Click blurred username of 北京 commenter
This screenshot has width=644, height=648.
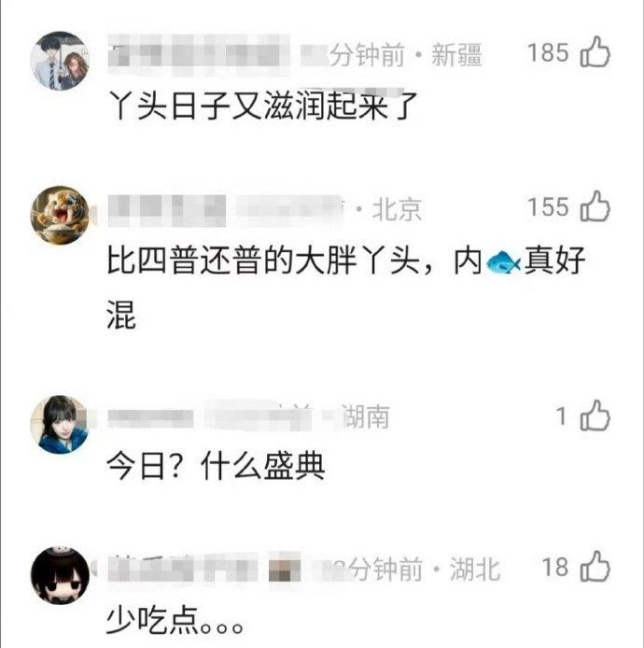[x=167, y=211]
